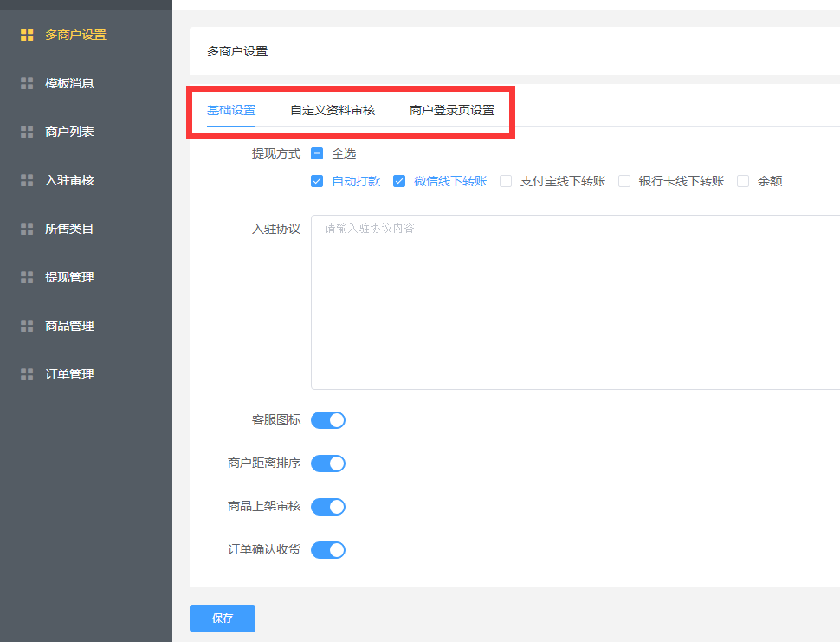Navigate to 商品管理 in the sidebar
840x642 pixels.
point(69,326)
